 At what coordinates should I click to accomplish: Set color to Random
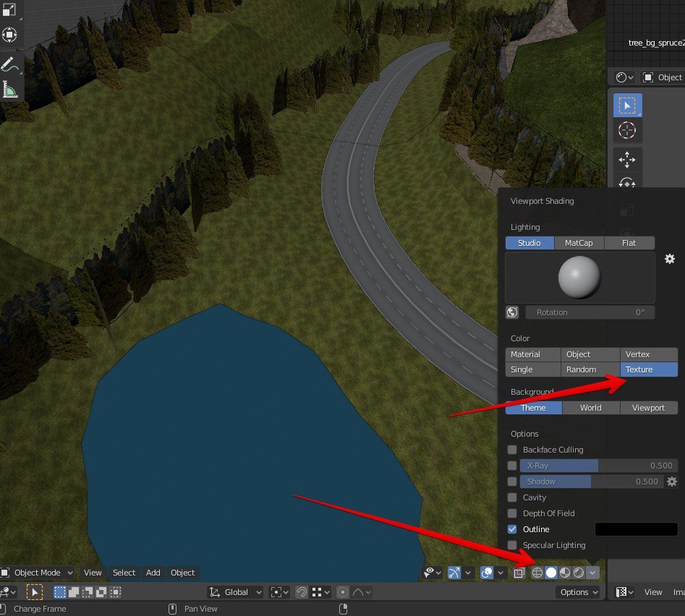coord(590,369)
